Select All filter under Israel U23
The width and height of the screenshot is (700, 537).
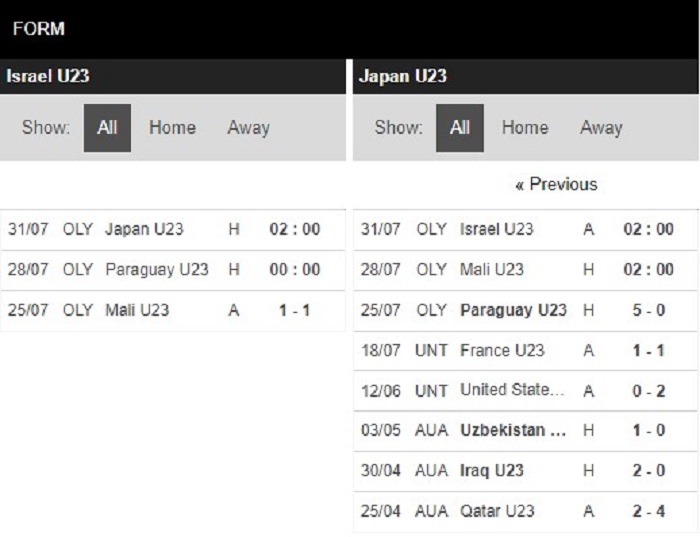pyautogui.click(x=107, y=128)
